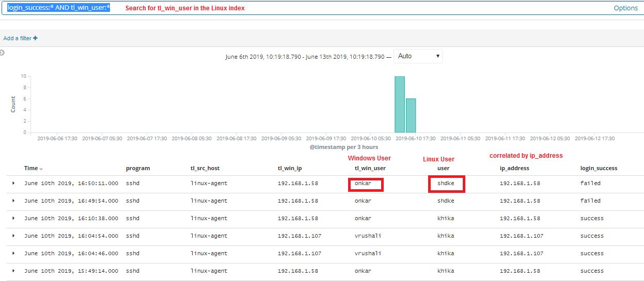Click the sort arrow icon next to Time
The image size is (644, 281).
tap(41, 169)
